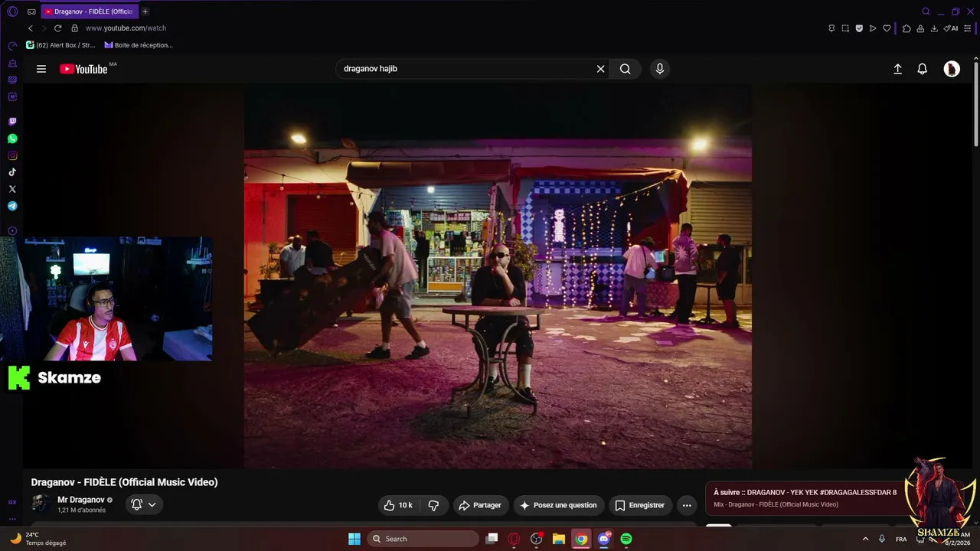Viewport: 980px width, 551px height.
Task: Open Discord from the taskbar
Action: (x=604, y=539)
